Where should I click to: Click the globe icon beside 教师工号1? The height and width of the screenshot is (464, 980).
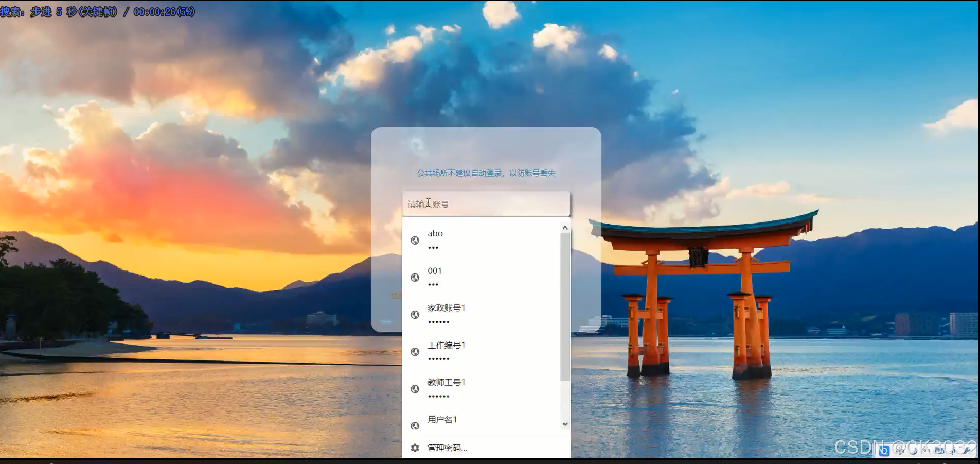pos(416,389)
